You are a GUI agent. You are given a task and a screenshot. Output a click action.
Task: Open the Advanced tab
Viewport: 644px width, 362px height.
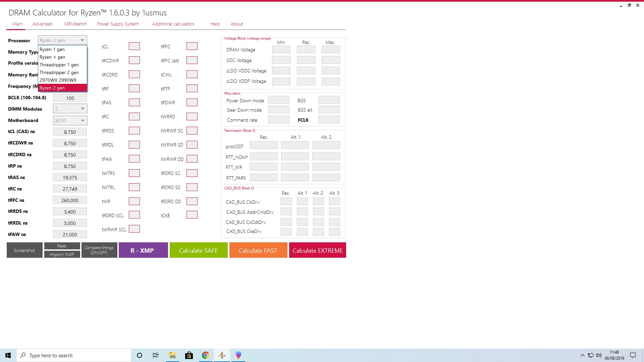pos(42,24)
